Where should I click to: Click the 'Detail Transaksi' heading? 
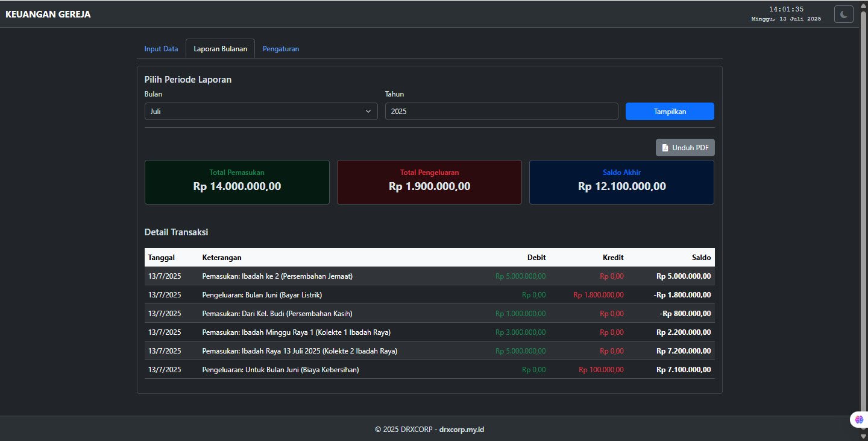click(177, 232)
